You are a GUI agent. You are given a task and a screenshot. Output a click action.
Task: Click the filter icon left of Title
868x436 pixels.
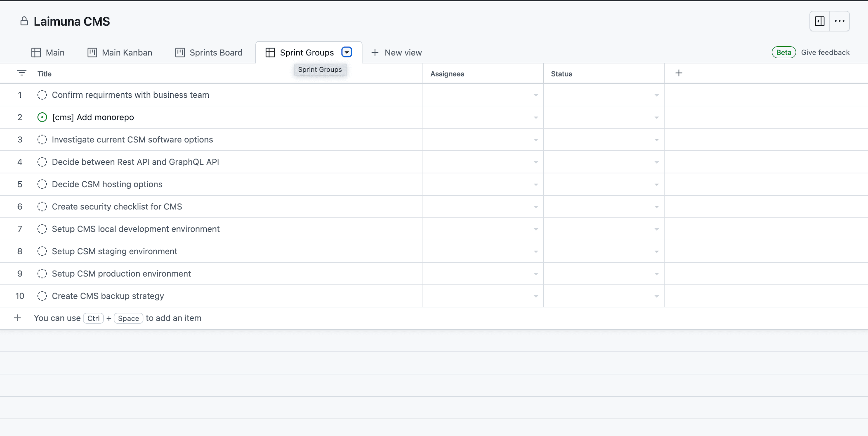21,73
